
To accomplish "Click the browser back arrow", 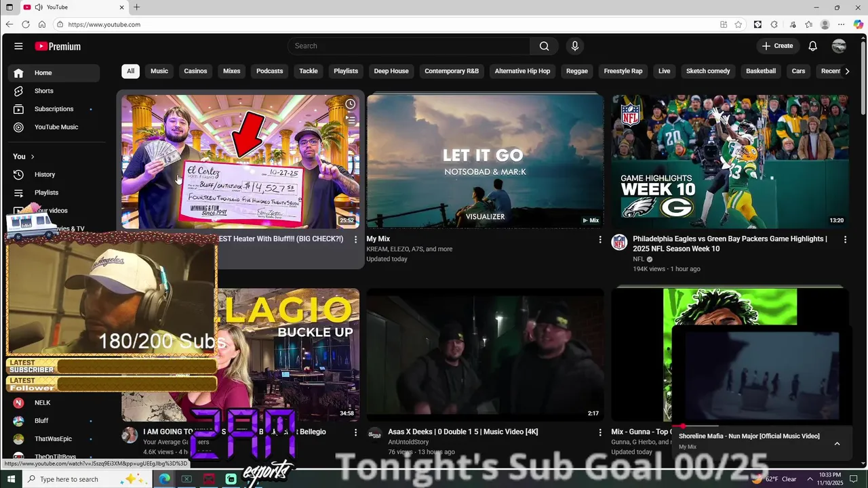I will tap(9, 24).
